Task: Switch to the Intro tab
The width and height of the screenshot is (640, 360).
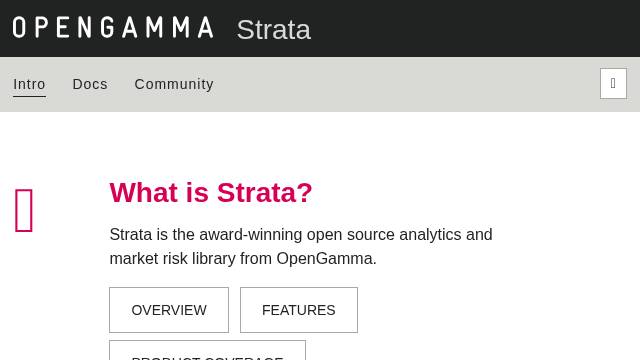Action: 29,84
